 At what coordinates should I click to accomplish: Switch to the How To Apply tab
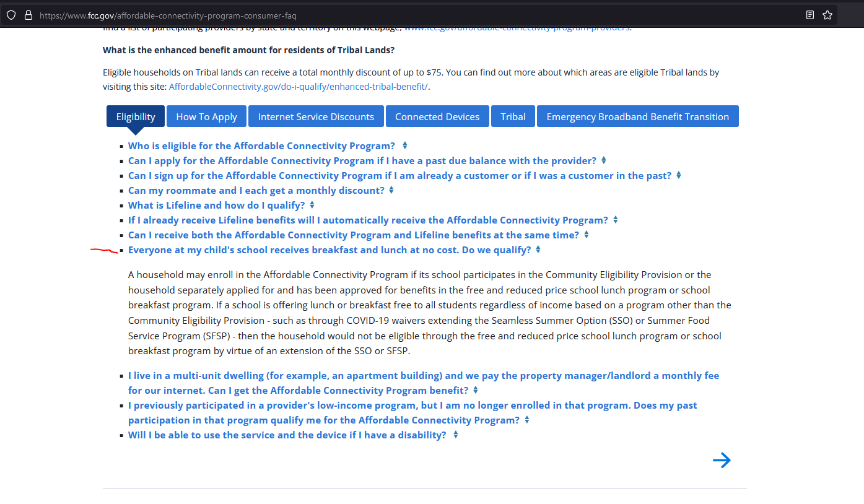[206, 116]
